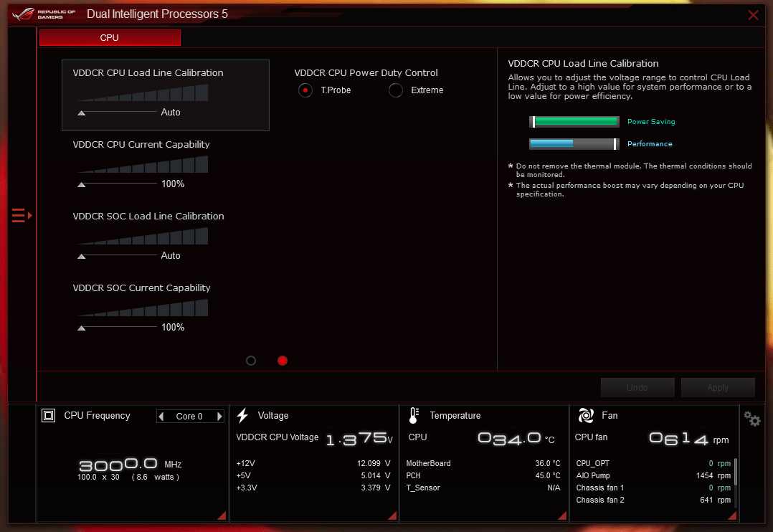Screen dimensions: 773x532
Task: Open the CPU tab
Action: (x=110, y=38)
